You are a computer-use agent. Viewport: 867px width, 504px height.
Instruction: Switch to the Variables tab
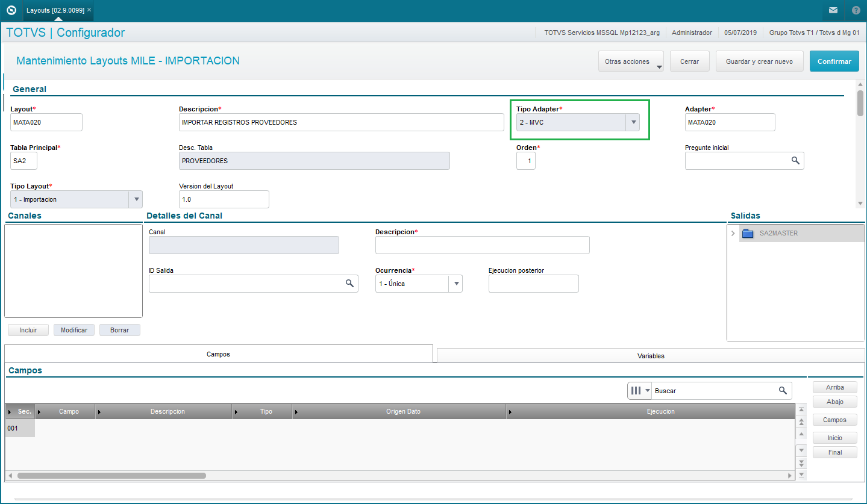651,356
